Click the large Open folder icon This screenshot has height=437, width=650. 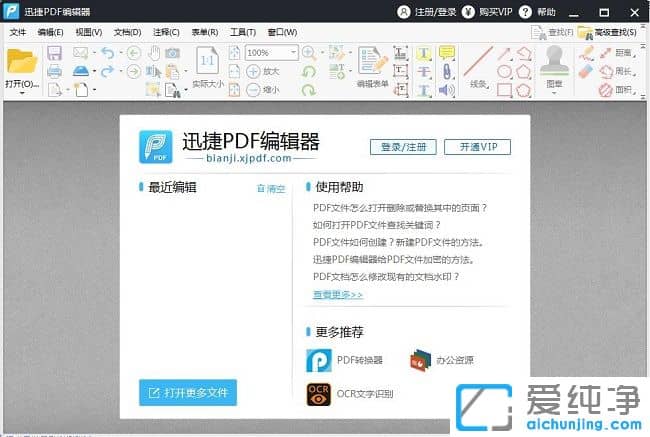click(22, 61)
